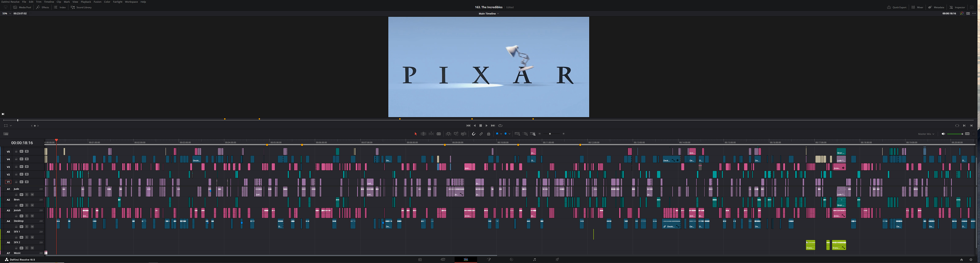Viewport: 980px width, 263px height.
Task: Mute track A1 Jude
Action: (x=32, y=195)
